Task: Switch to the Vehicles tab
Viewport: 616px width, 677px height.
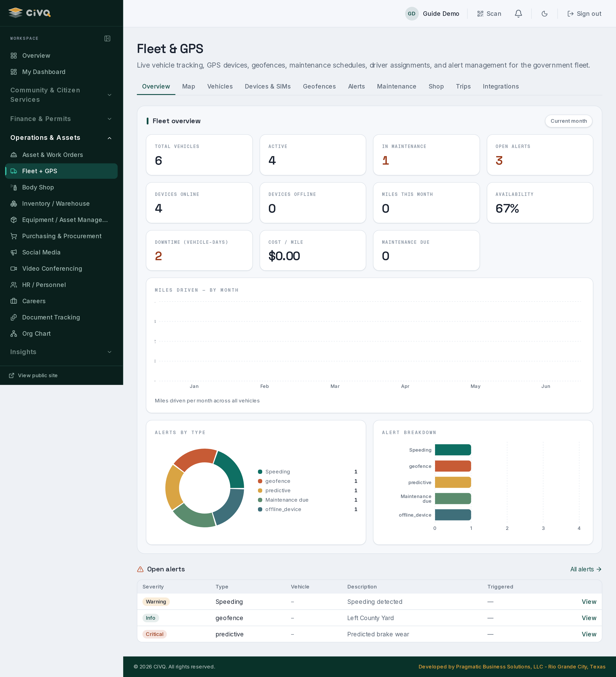Action: [220, 87]
